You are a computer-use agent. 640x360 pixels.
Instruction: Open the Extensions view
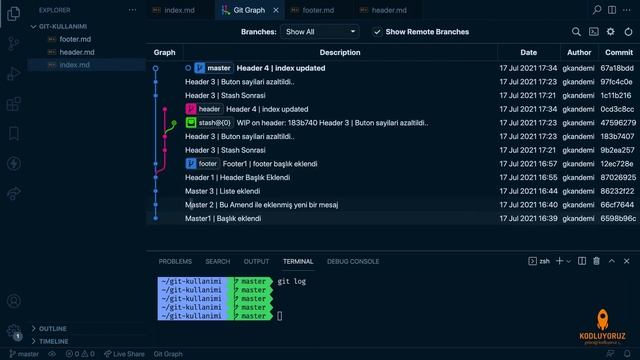click(x=13, y=104)
